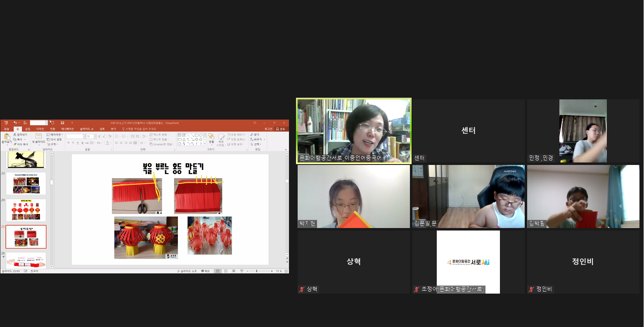Viewport: 644px width, 327px height.
Task: Click the Arrange (정렬) icon in drawing group
Action: (211, 137)
